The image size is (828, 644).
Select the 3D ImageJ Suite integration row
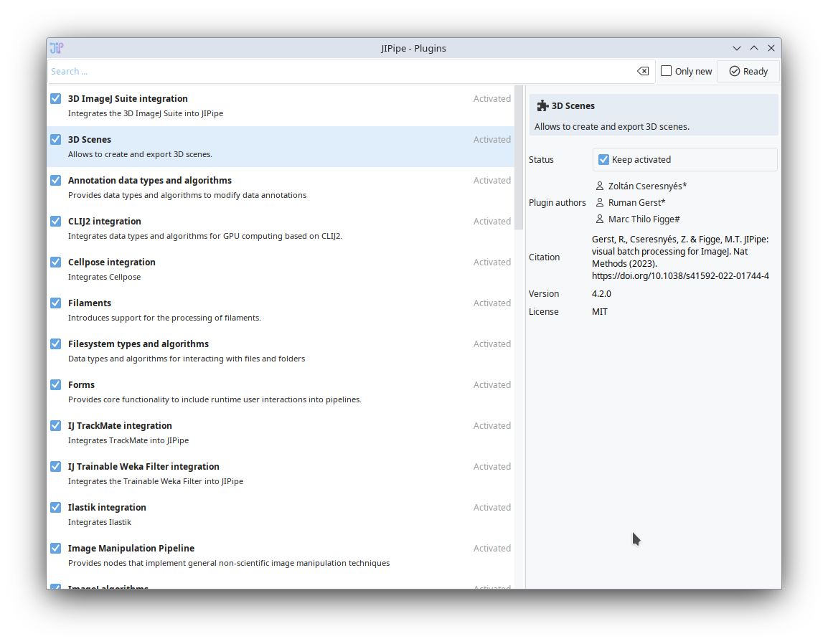tap(281, 105)
